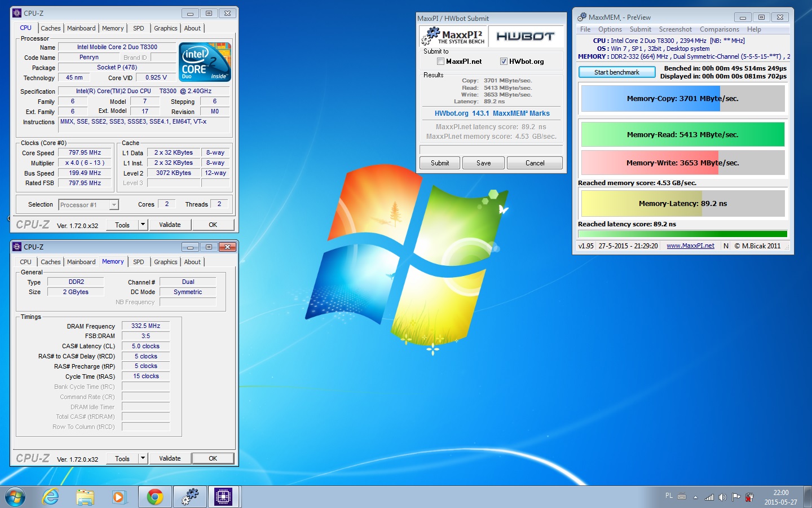Click the Intel Core 2 Duo logo
812x508 pixels.
click(205, 62)
